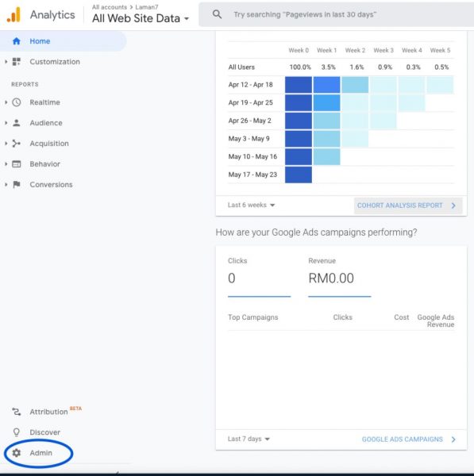Open Admin settings label
Viewport: 474px width, 476px height.
coord(40,453)
